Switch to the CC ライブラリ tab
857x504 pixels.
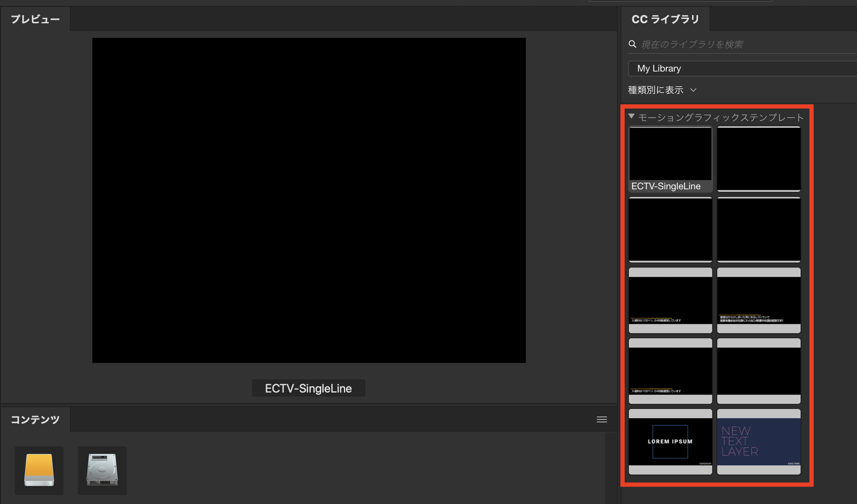(x=665, y=19)
